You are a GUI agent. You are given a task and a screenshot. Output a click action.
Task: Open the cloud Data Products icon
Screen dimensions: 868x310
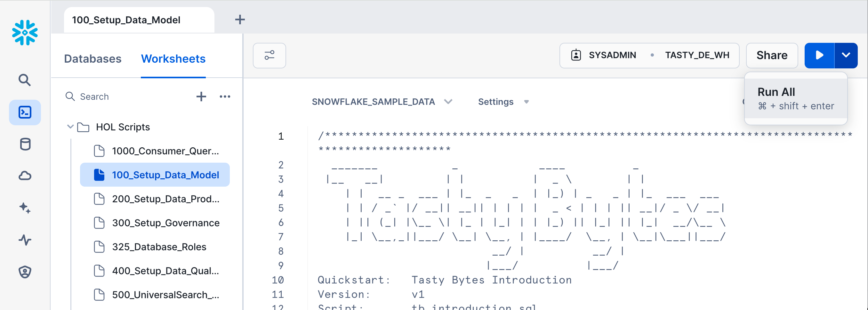pyautogui.click(x=25, y=176)
